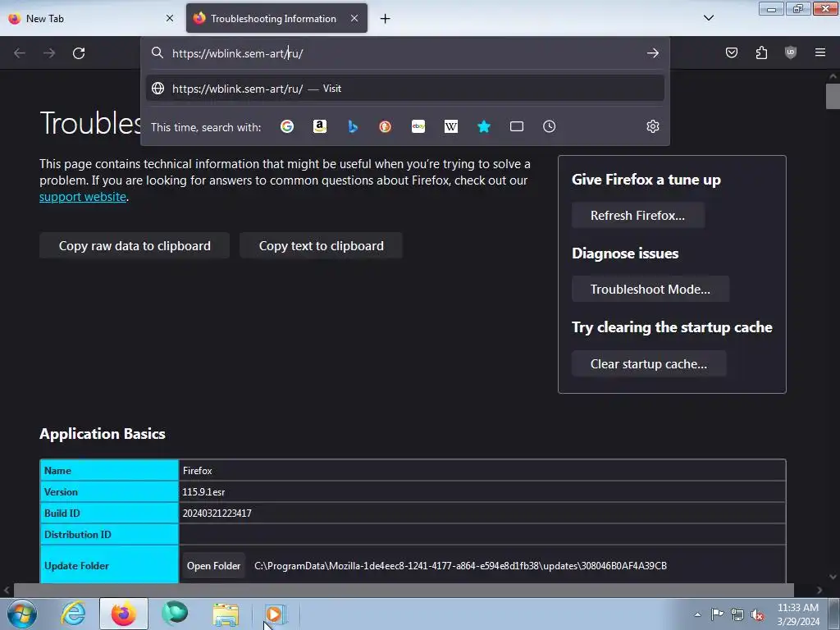840x630 pixels.
Task: Open the support website link
Action: 83,197
